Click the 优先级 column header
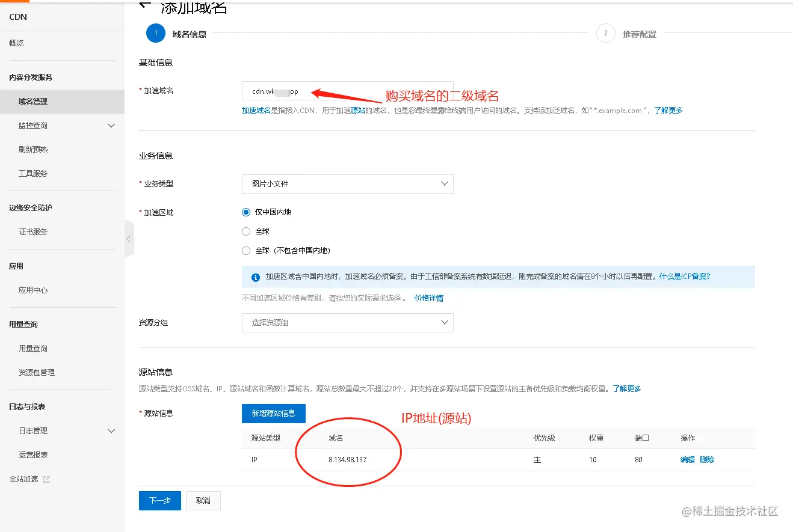 [x=544, y=438]
